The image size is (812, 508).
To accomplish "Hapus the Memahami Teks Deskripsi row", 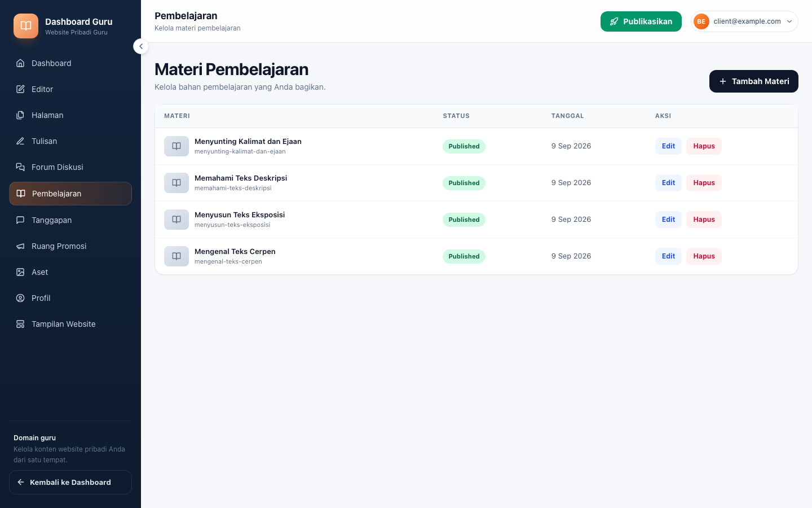I will [704, 183].
